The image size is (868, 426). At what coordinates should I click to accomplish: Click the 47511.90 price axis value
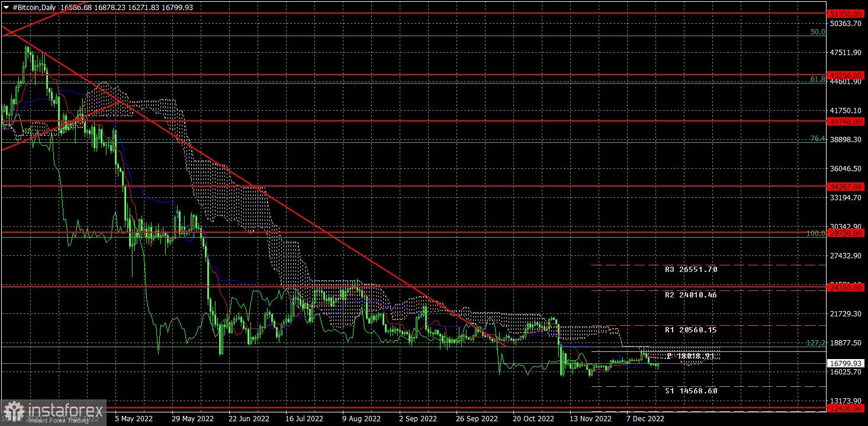click(845, 52)
